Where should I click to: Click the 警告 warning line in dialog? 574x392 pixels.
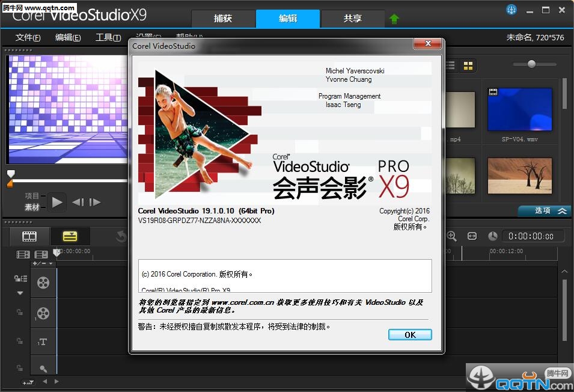(234, 326)
